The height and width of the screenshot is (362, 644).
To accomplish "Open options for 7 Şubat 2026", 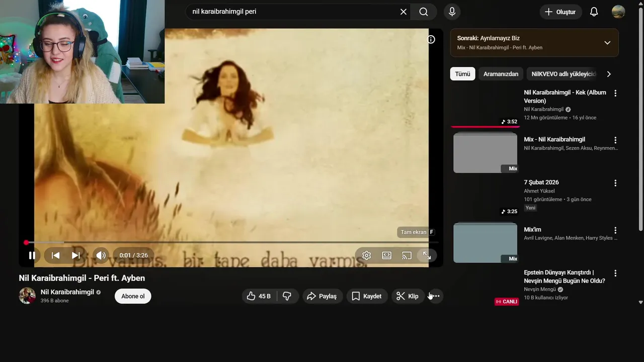I will click(x=615, y=183).
